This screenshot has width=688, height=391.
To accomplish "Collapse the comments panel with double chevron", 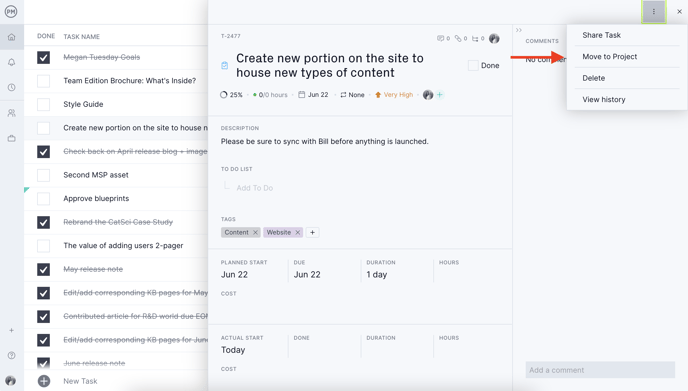I will tap(519, 30).
